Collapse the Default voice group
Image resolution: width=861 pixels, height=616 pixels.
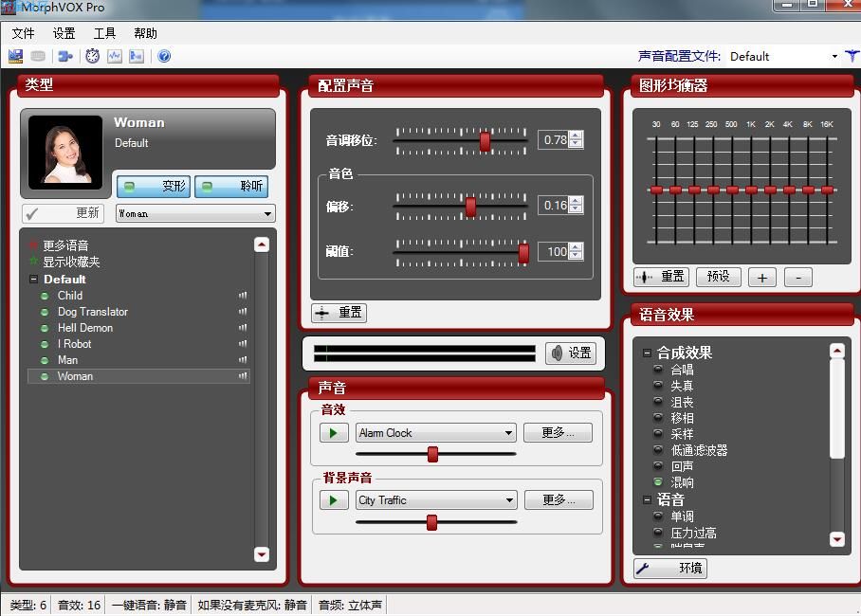click(x=33, y=279)
